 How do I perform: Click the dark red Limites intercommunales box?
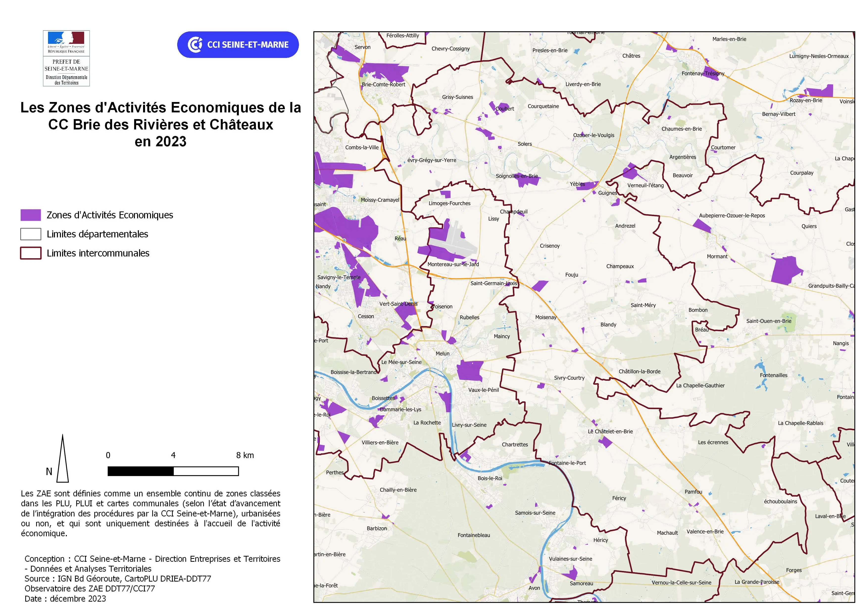click(x=31, y=253)
